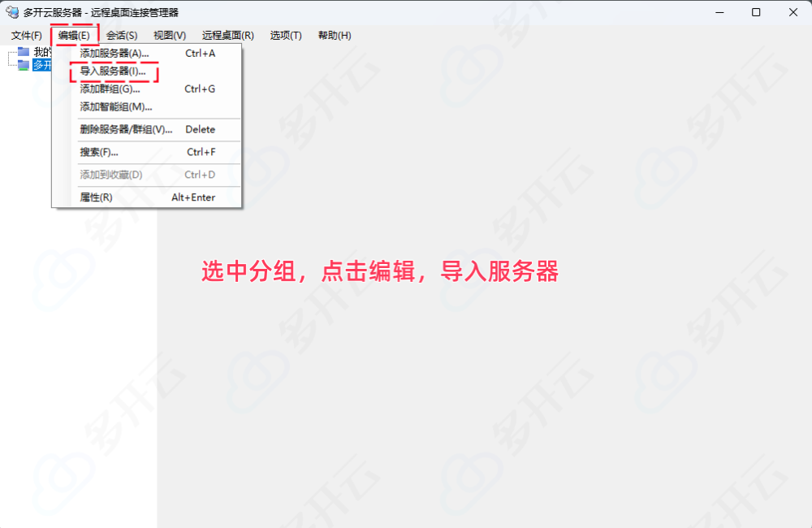Viewport: 812px width, 528px height.
Task: Maximize the remote desktop manager window
Action: 756,12
